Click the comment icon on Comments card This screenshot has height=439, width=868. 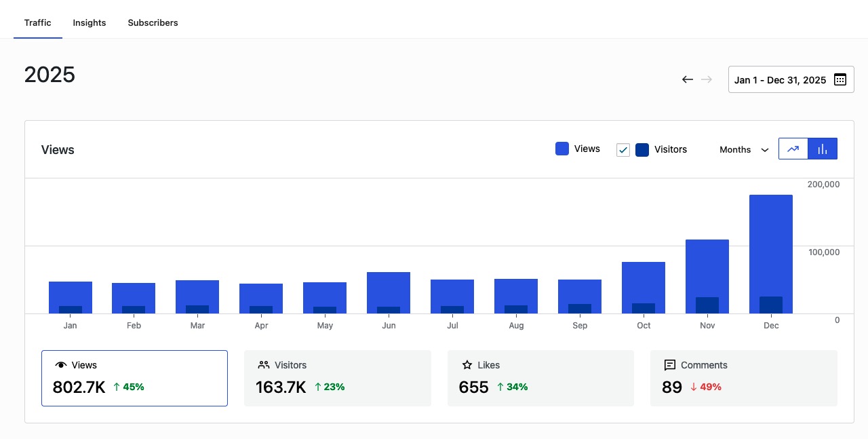coord(669,365)
